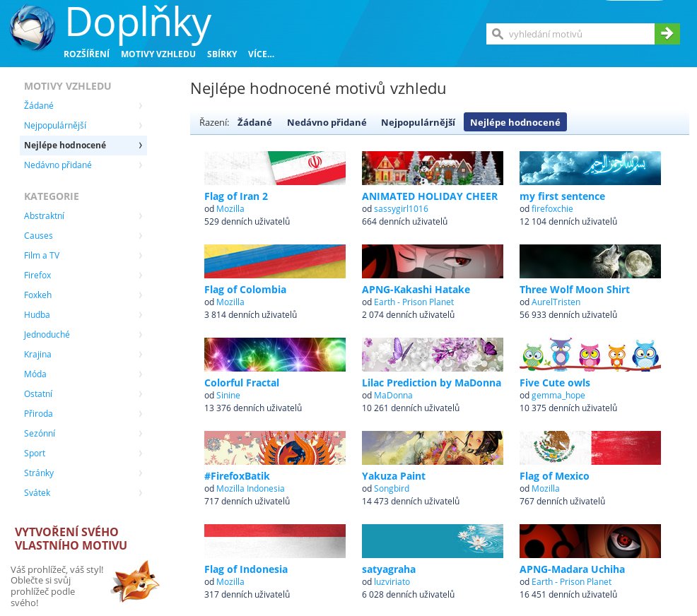Select the Five Cute owls theme image
The width and height of the screenshot is (697, 616).
(x=590, y=355)
